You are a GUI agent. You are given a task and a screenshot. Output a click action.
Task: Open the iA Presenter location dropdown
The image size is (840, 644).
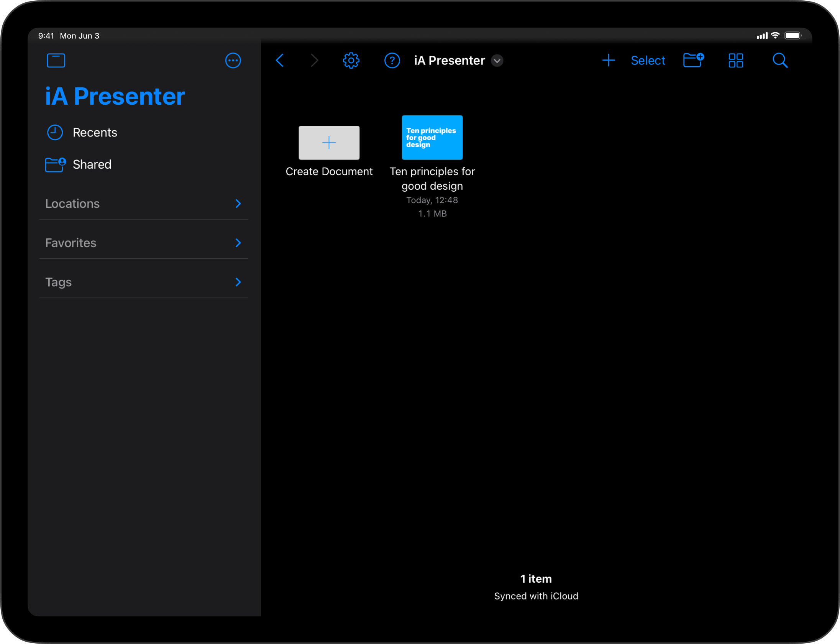coord(498,61)
